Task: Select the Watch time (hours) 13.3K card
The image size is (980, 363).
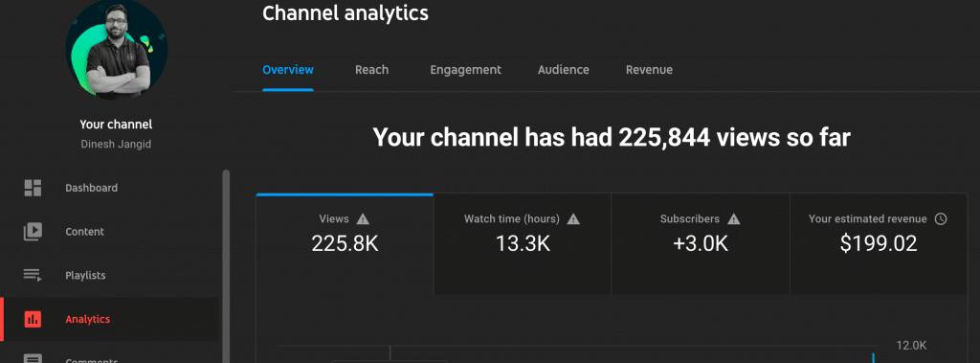Action: pos(522,244)
